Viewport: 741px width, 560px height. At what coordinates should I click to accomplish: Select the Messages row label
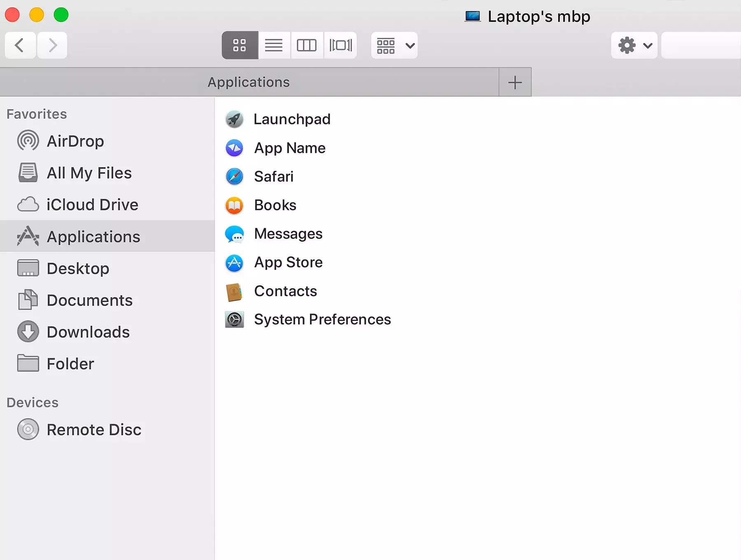[x=288, y=234]
